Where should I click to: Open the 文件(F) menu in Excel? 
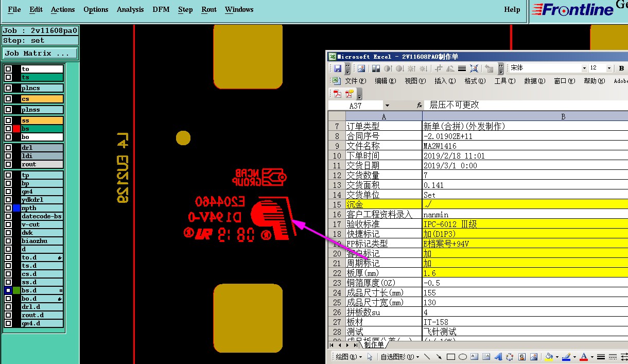click(355, 81)
